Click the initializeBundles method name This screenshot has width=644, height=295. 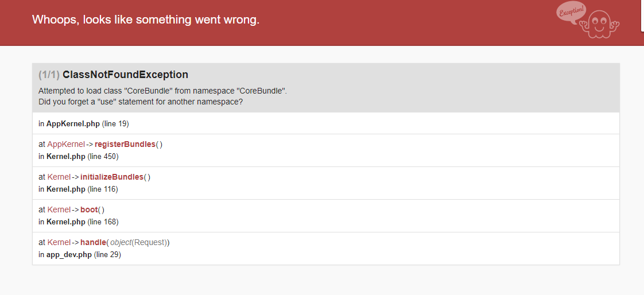coord(112,177)
